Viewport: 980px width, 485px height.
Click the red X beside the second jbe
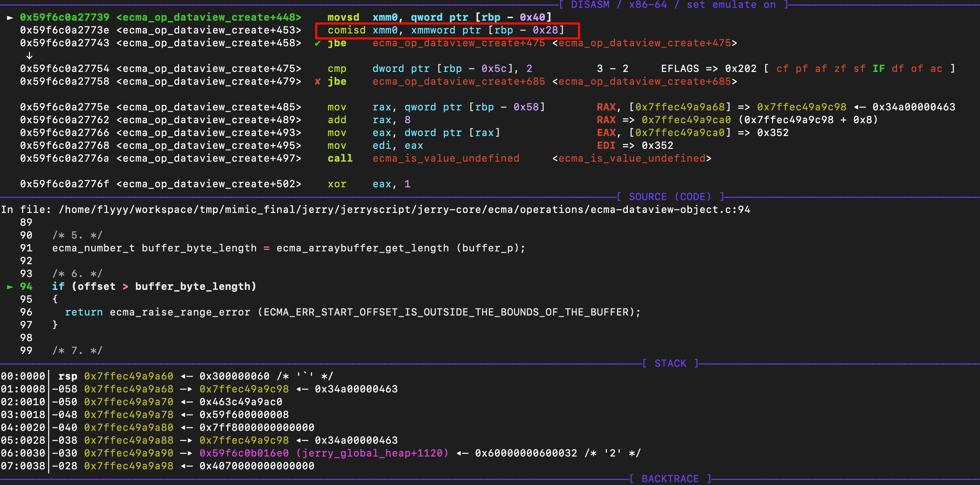coord(317,82)
